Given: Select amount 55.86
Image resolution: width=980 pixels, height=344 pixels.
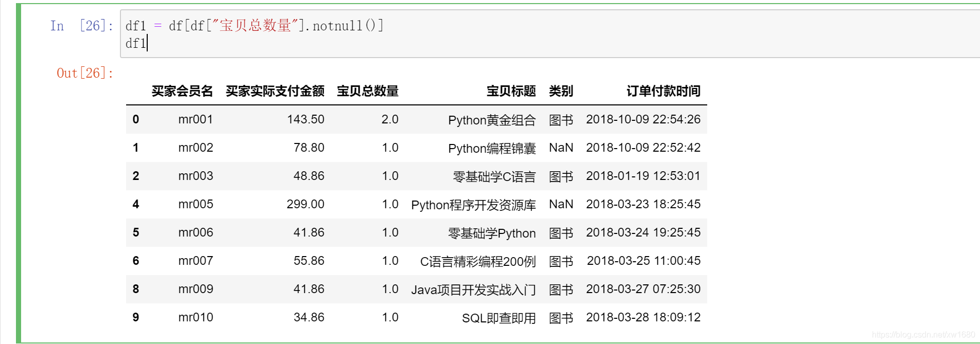Looking at the screenshot, I should [x=309, y=261].
